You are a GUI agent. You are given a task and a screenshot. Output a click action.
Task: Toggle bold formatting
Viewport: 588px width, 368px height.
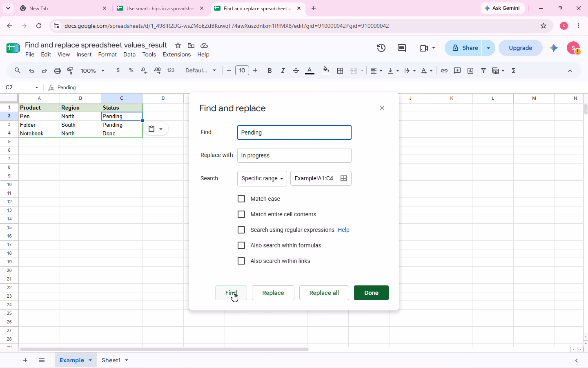coord(269,71)
